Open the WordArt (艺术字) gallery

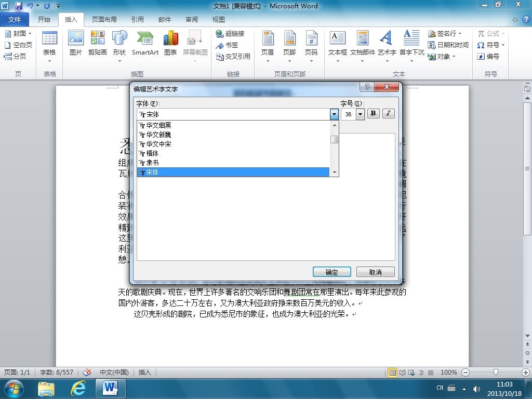387,47
